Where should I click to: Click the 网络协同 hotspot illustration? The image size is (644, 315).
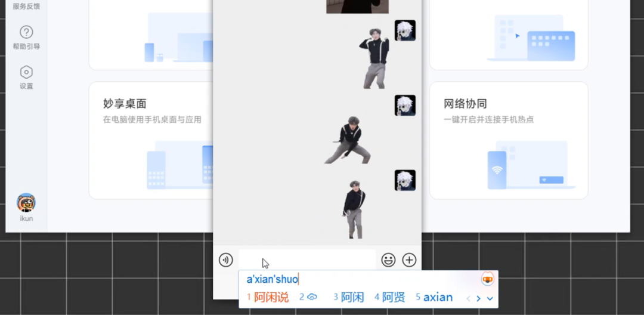tap(531, 165)
